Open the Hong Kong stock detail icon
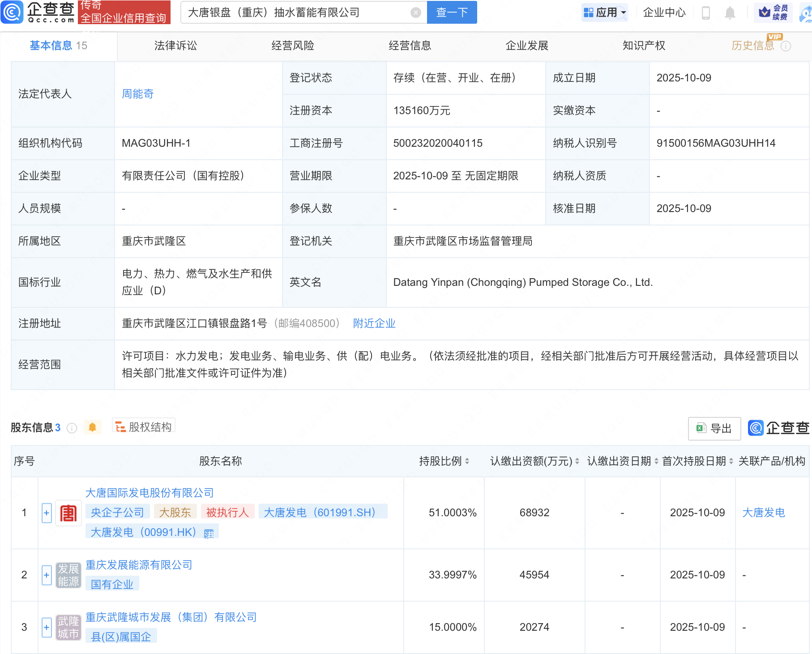 pos(209,533)
